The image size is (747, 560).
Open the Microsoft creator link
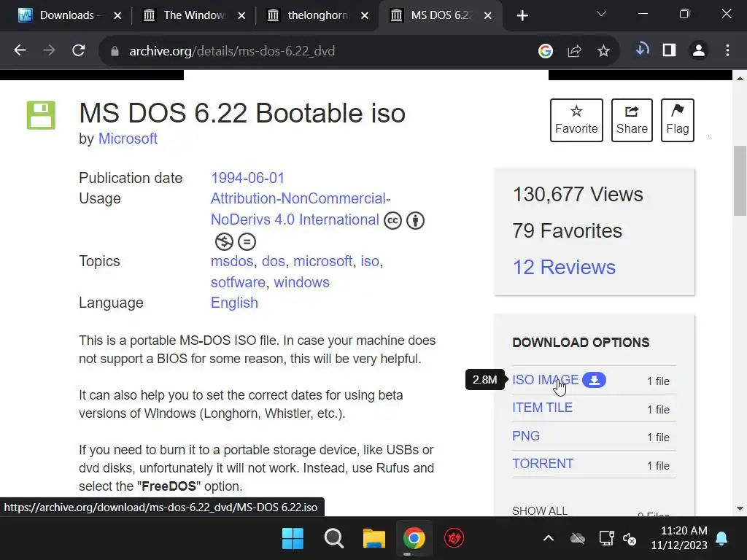(x=128, y=139)
